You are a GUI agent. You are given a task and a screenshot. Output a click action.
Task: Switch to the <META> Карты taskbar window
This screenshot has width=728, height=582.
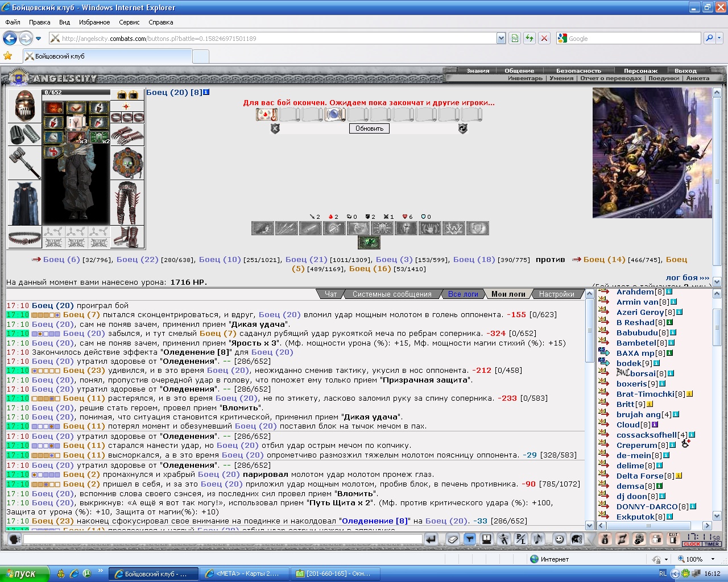(x=246, y=573)
